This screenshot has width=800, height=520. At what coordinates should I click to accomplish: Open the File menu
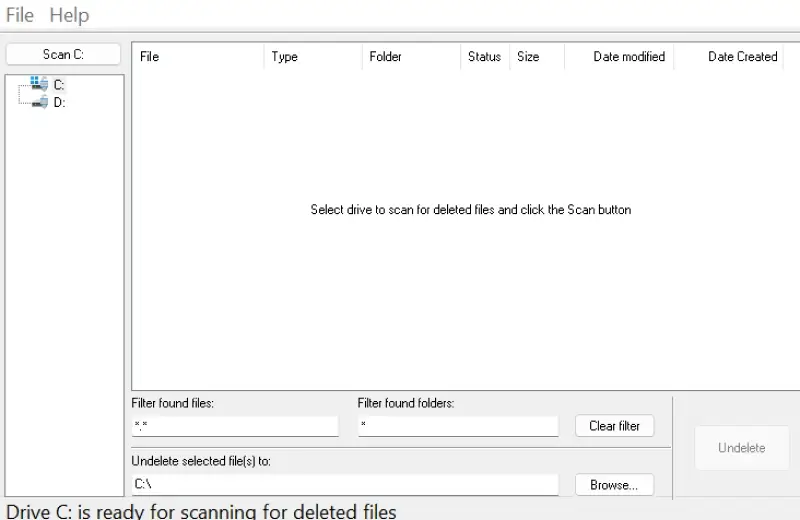(x=20, y=15)
